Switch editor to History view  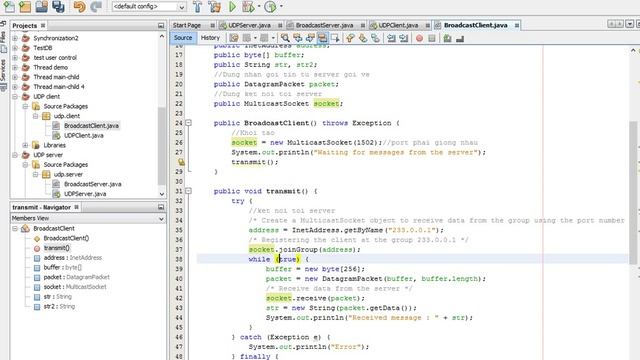pos(210,38)
